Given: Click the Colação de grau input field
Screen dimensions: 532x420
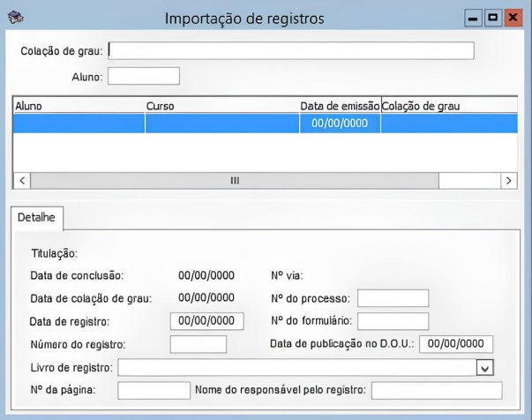Looking at the screenshot, I should [x=291, y=50].
